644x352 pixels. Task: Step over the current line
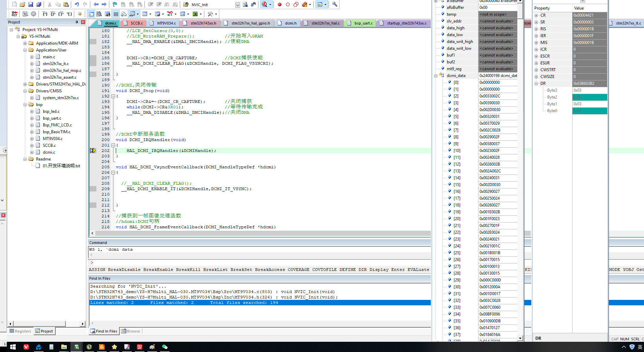[x=53, y=14]
